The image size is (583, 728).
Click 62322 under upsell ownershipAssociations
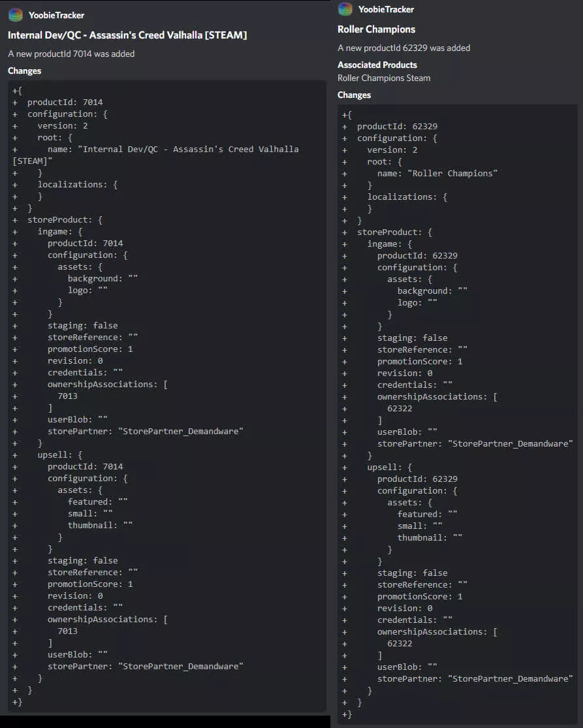(x=400, y=644)
